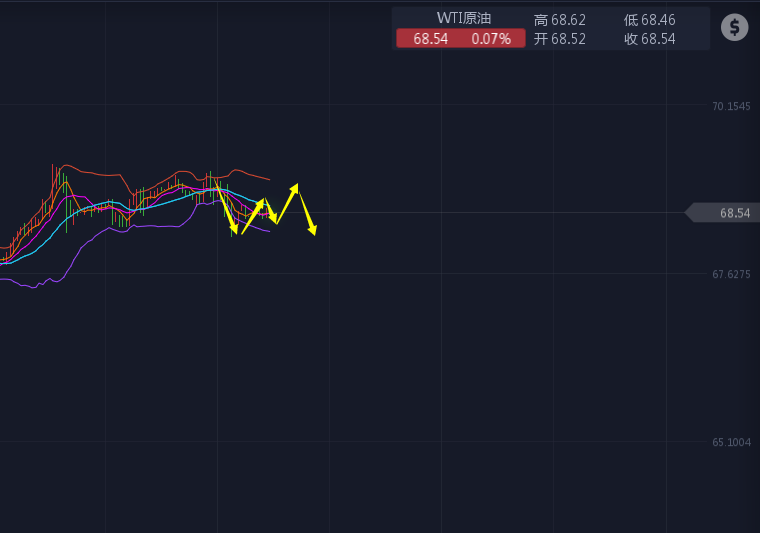760x533 pixels.
Task: Click the 收 68.54 close value
Action: coord(649,39)
